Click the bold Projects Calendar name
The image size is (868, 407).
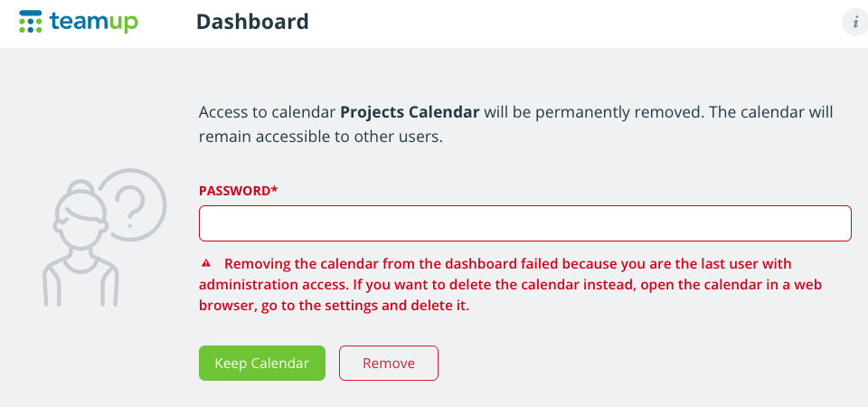[x=410, y=112]
